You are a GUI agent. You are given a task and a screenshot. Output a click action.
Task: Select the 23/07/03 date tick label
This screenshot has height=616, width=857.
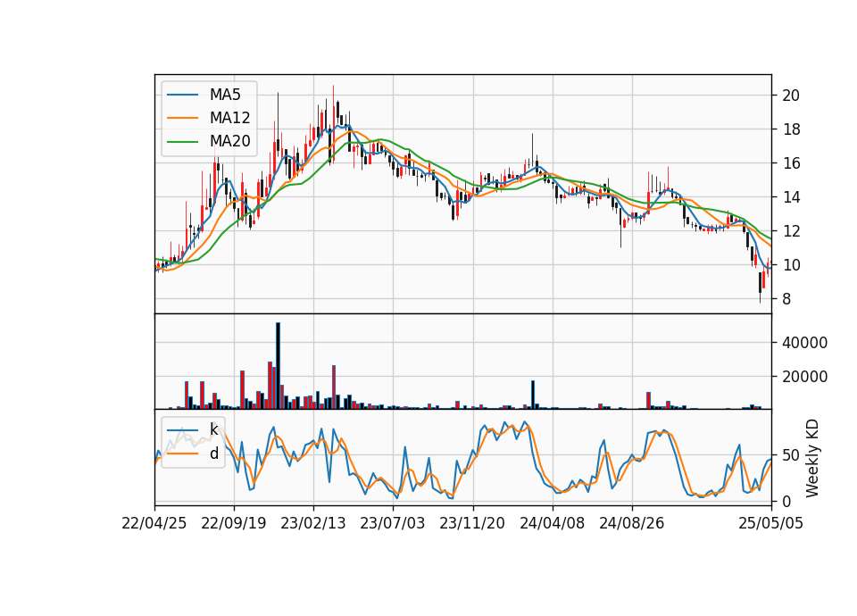click(393, 524)
